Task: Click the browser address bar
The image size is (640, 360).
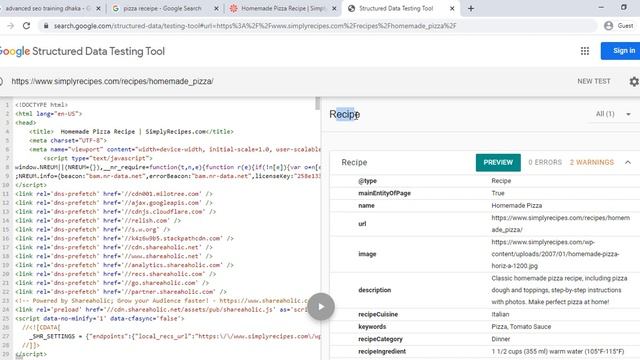Action: pyautogui.click(x=318, y=26)
